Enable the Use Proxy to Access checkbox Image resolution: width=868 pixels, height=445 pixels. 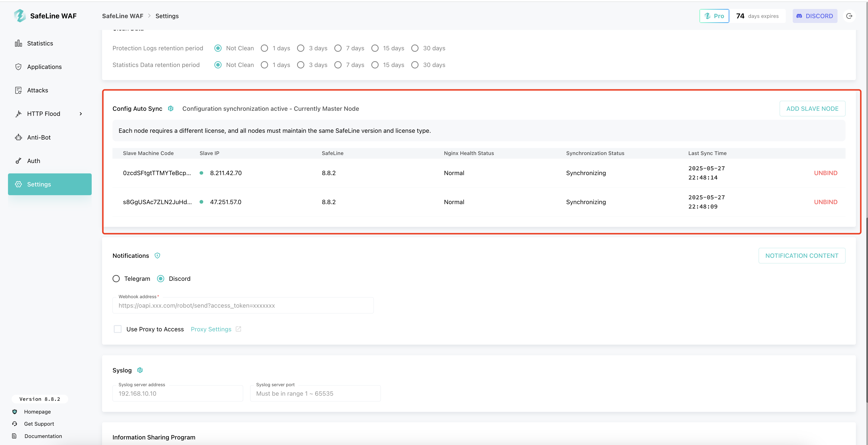[118, 329]
